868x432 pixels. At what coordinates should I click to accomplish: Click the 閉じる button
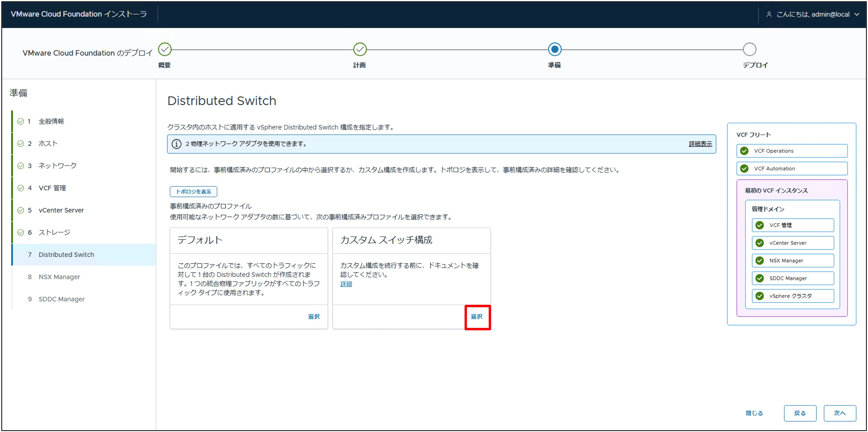[x=754, y=413]
